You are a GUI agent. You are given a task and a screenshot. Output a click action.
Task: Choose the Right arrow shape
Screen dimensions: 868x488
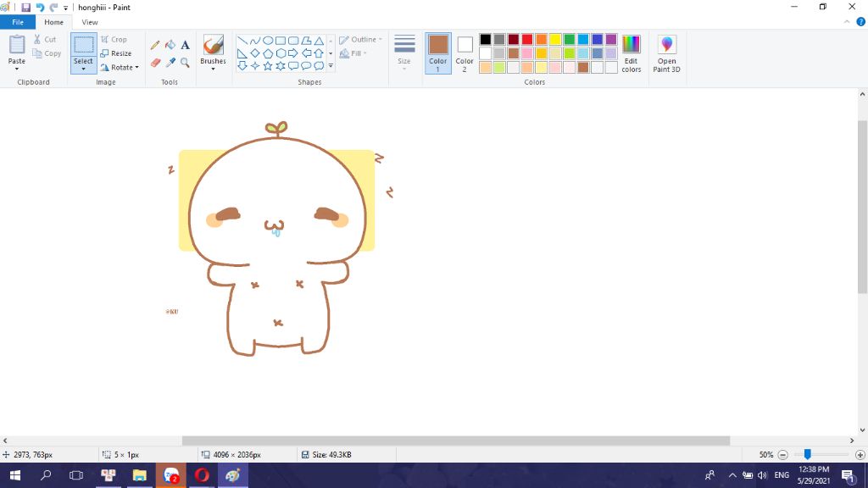(x=293, y=53)
